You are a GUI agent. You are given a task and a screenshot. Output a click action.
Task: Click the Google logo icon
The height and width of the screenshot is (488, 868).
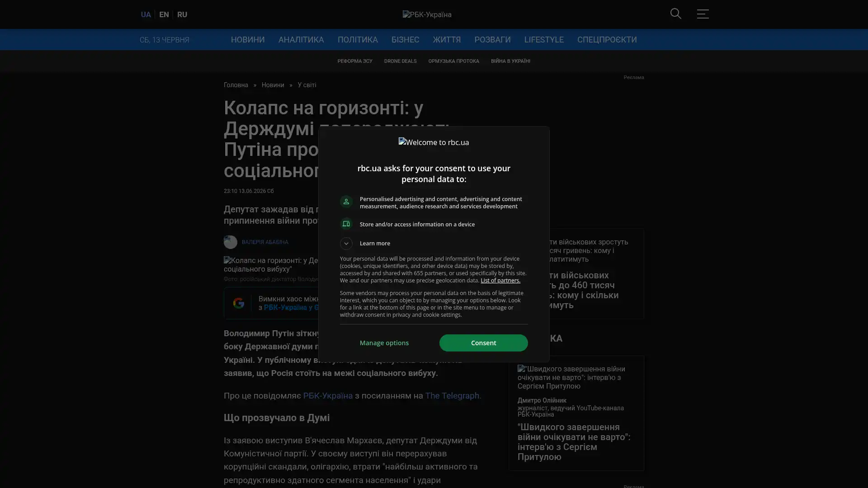(x=239, y=303)
